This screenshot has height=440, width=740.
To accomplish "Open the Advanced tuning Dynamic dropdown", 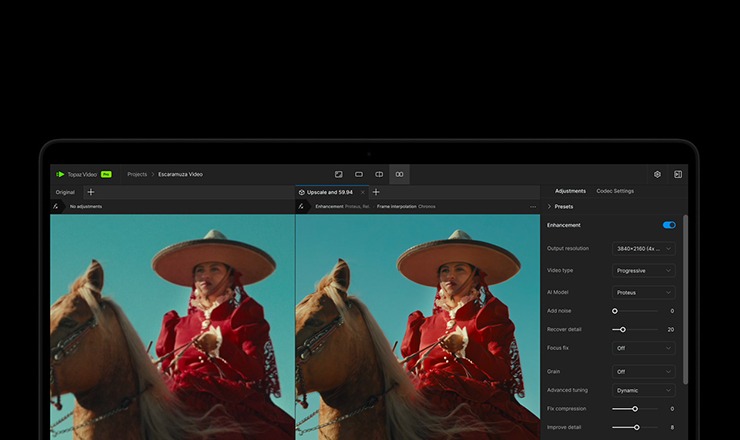I will click(643, 390).
